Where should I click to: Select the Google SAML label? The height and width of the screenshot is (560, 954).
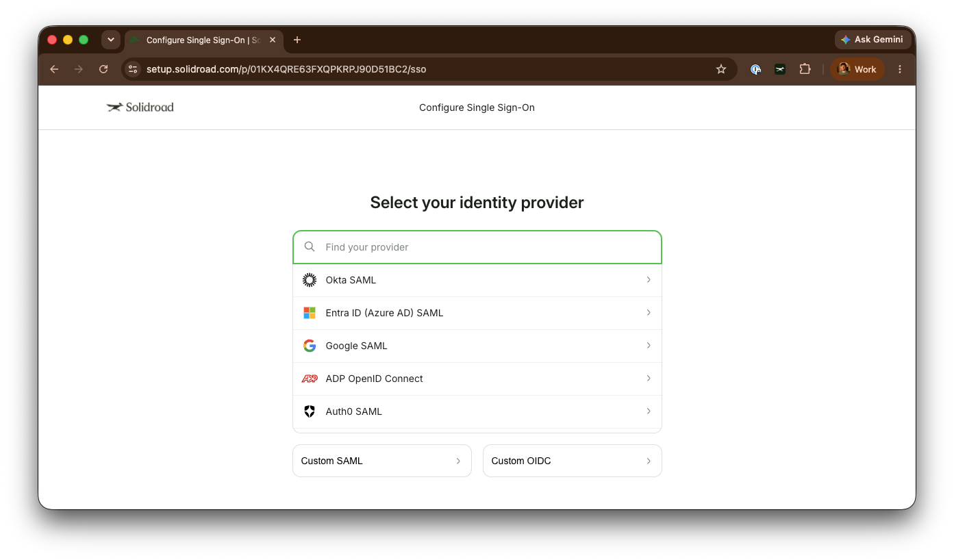(356, 346)
